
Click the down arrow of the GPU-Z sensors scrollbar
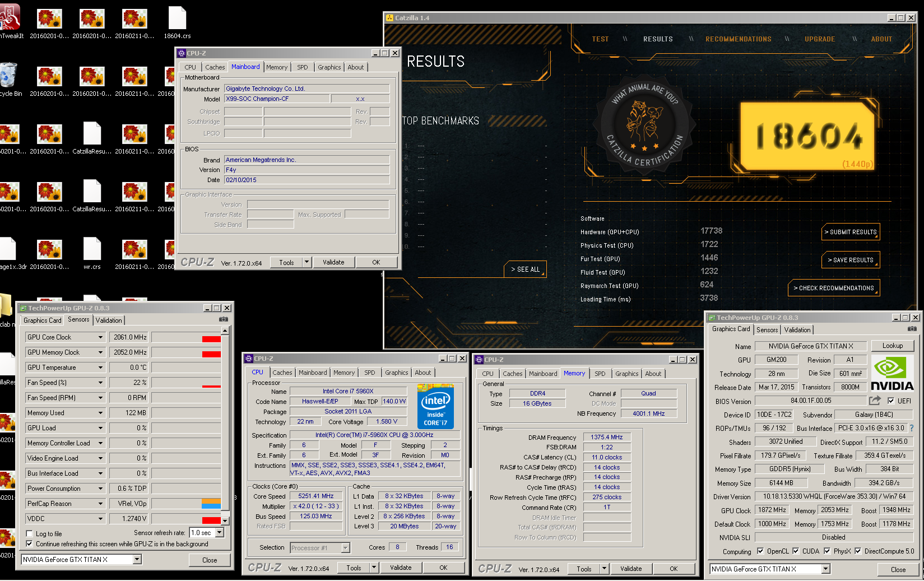click(x=225, y=520)
